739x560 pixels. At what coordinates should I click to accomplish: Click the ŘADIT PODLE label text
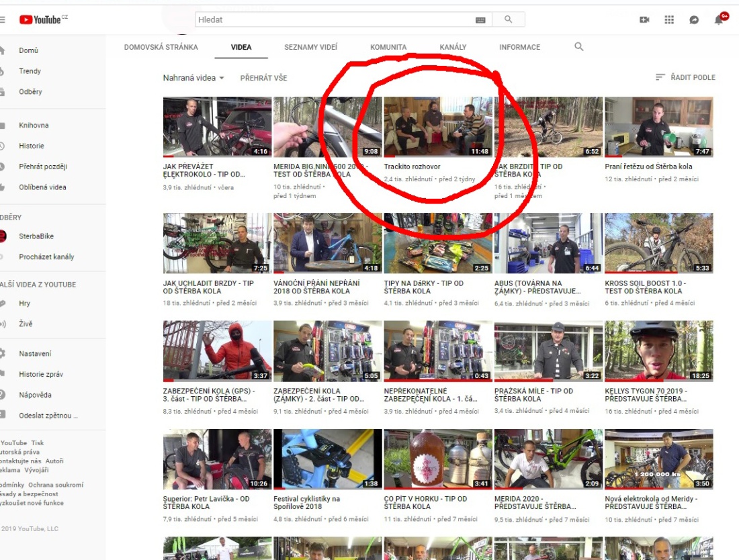point(693,77)
